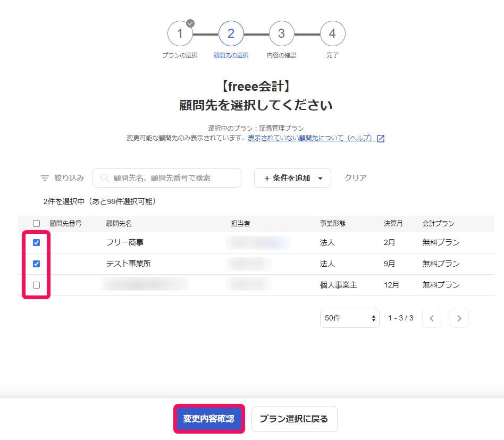This screenshot has width=504, height=440.
Task: Click the 2件を選択中 selection status text
Action: 99,201
